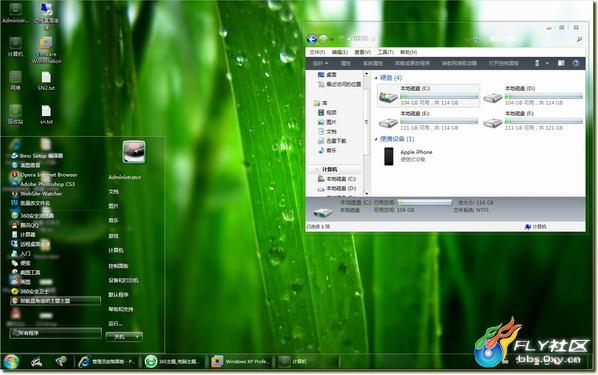Click the user account picture in the Start menu

(134, 152)
